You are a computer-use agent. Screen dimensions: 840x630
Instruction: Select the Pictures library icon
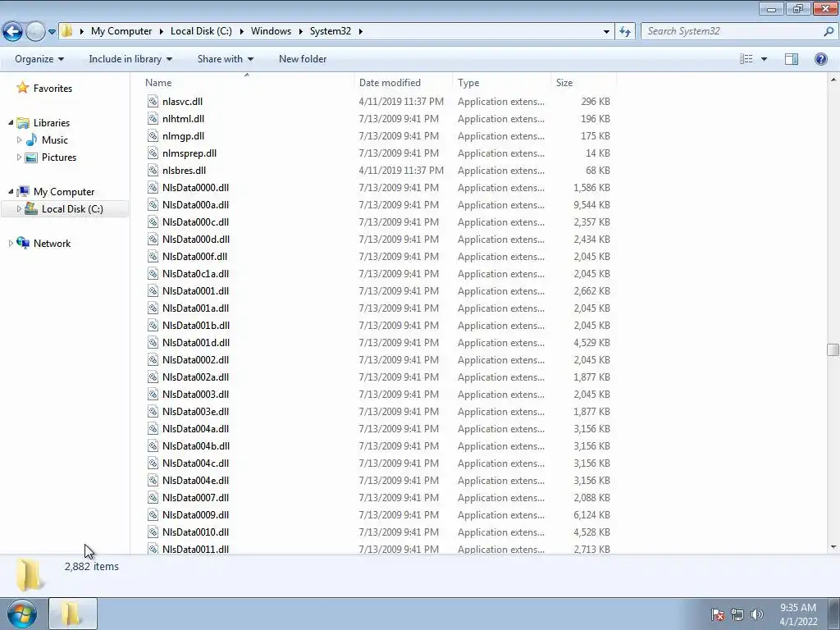[32, 157]
